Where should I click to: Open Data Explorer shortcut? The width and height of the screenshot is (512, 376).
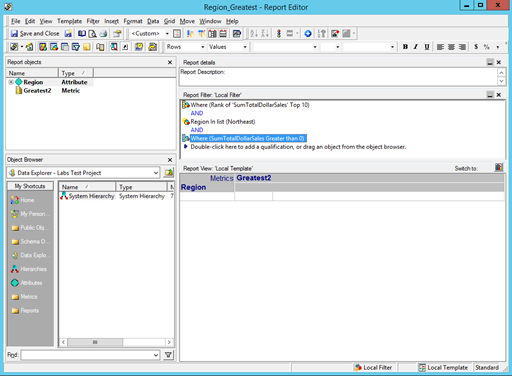pyautogui.click(x=29, y=255)
